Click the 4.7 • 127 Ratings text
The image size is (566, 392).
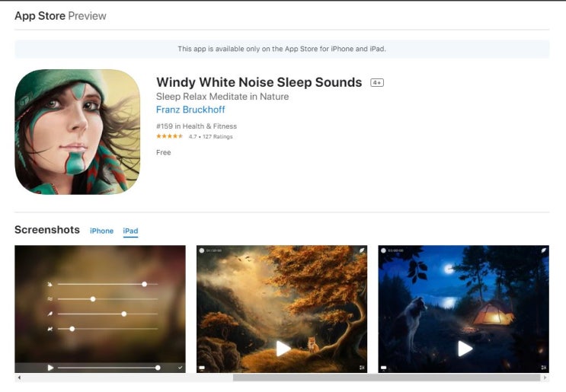210,137
